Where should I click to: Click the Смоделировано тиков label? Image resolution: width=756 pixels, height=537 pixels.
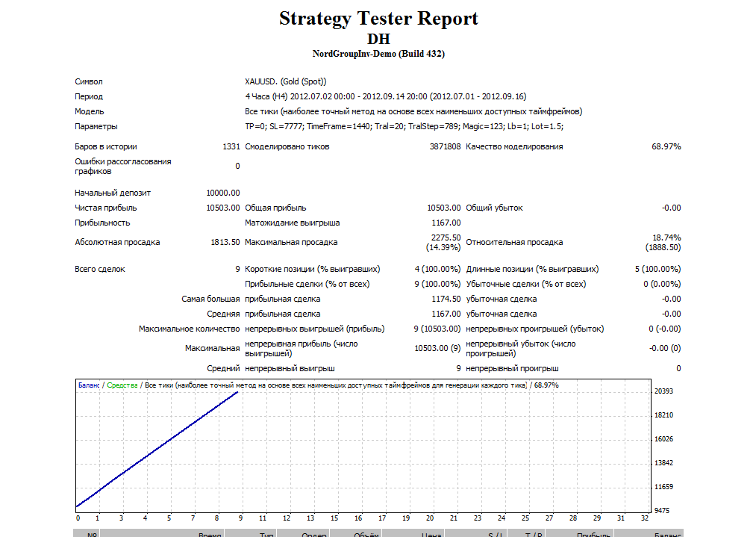(287, 146)
